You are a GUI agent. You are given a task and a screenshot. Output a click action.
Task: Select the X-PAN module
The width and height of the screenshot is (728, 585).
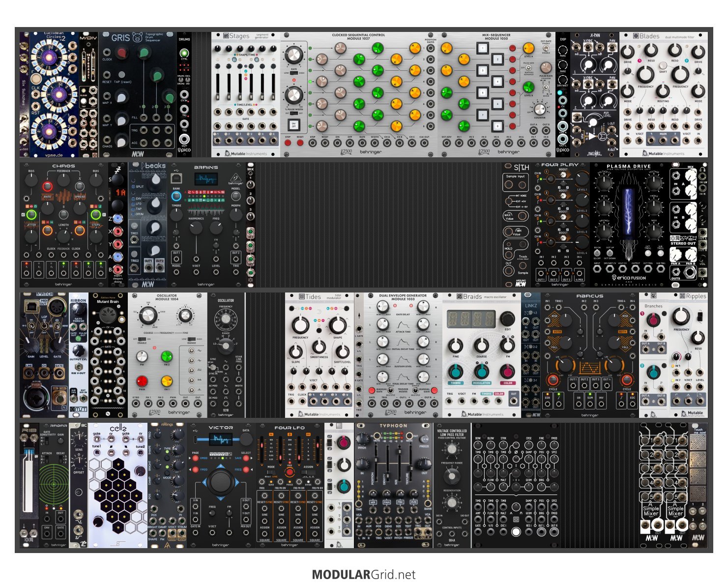[595, 94]
